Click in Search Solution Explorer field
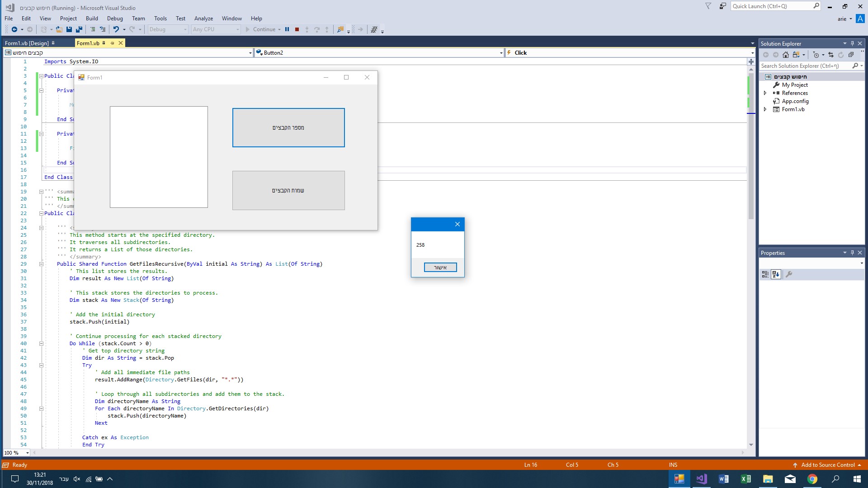 [x=805, y=66]
